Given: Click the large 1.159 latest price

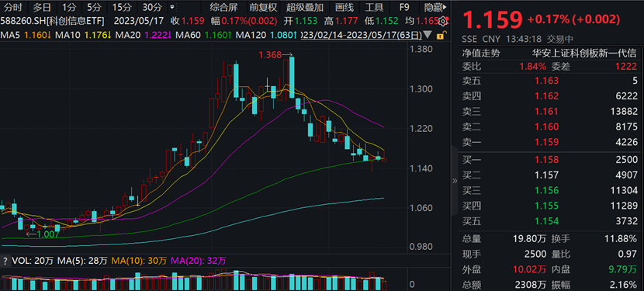Looking at the screenshot, I should pyautogui.click(x=493, y=19).
